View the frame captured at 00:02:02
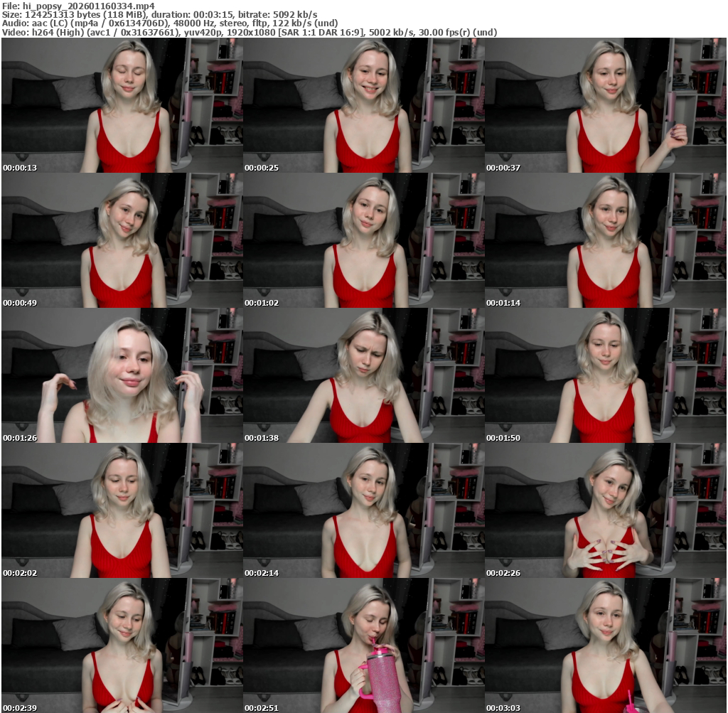This screenshot has height=713, width=728. (122, 510)
